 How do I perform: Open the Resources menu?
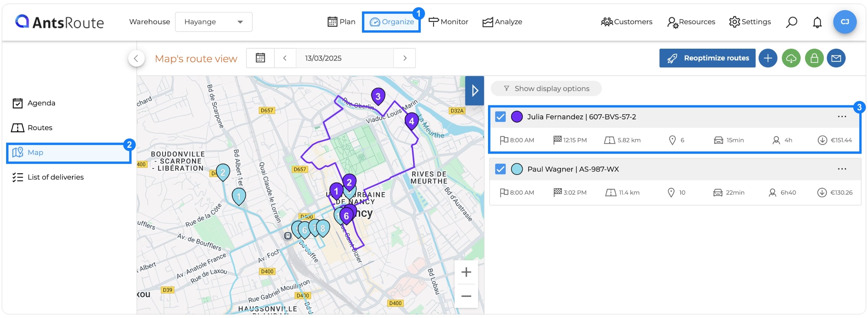(691, 22)
